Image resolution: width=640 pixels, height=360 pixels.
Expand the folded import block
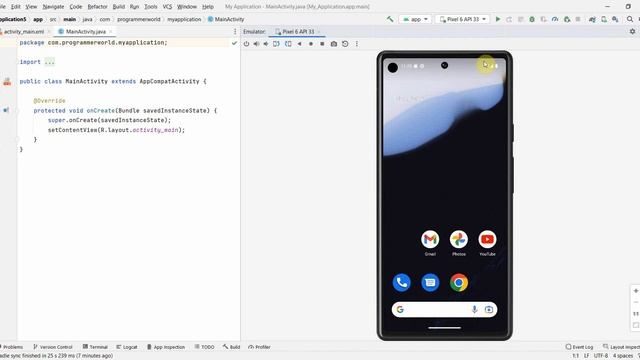(49, 62)
